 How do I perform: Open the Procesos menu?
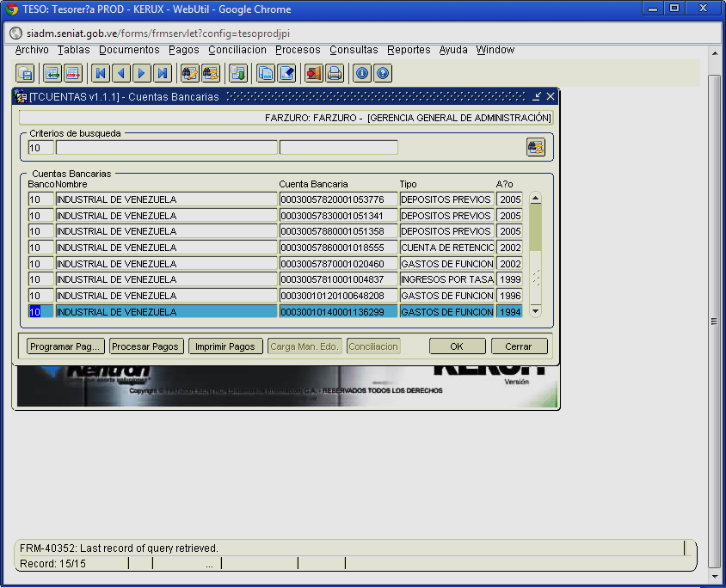point(298,50)
